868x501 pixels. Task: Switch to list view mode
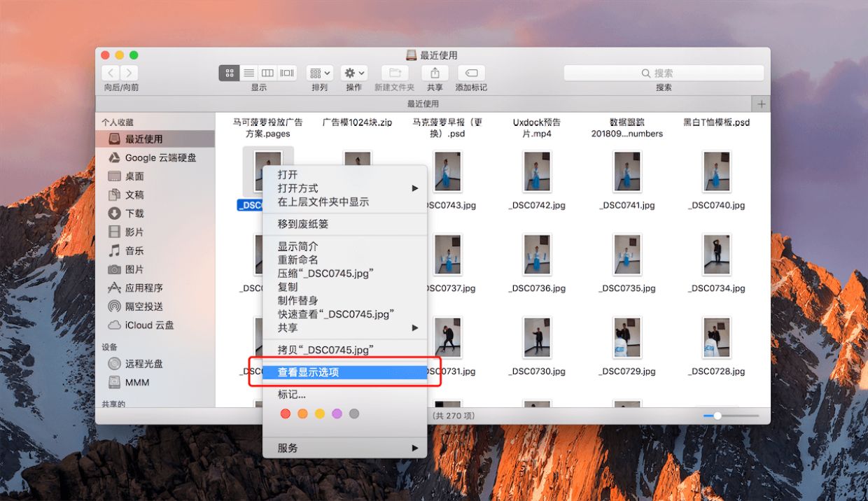coord(248,73)
